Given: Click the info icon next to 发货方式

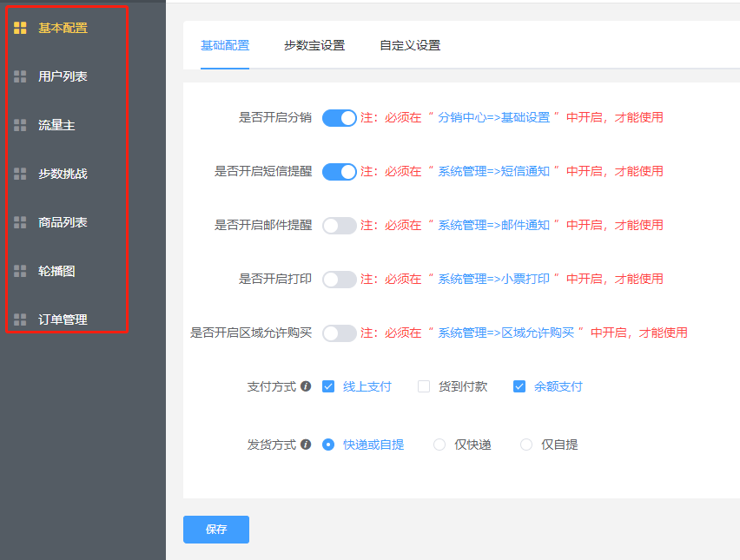Looking at the screenshot, I should click(x=306, y=445).
